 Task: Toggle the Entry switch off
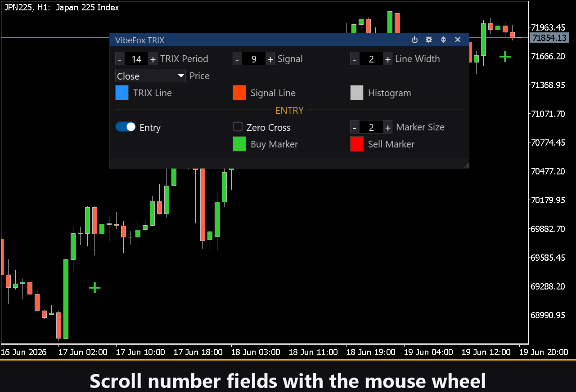(x=126, y=127)
